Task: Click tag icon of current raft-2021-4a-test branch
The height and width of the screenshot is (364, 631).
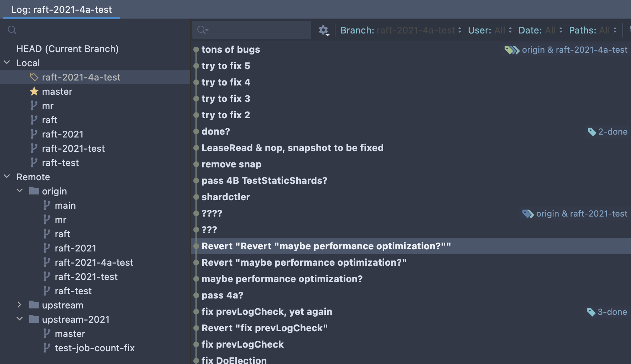Action: pos(34,77)
